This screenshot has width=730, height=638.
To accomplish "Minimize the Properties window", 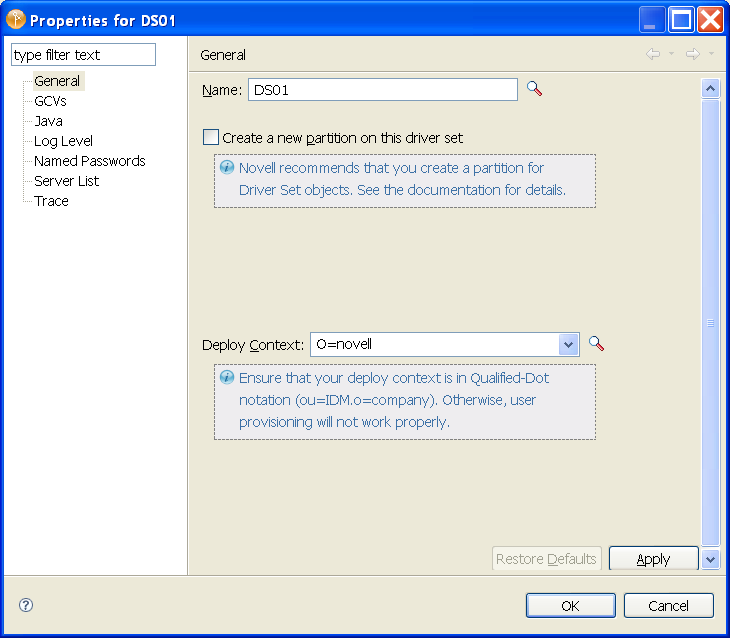I will (652, 20).
